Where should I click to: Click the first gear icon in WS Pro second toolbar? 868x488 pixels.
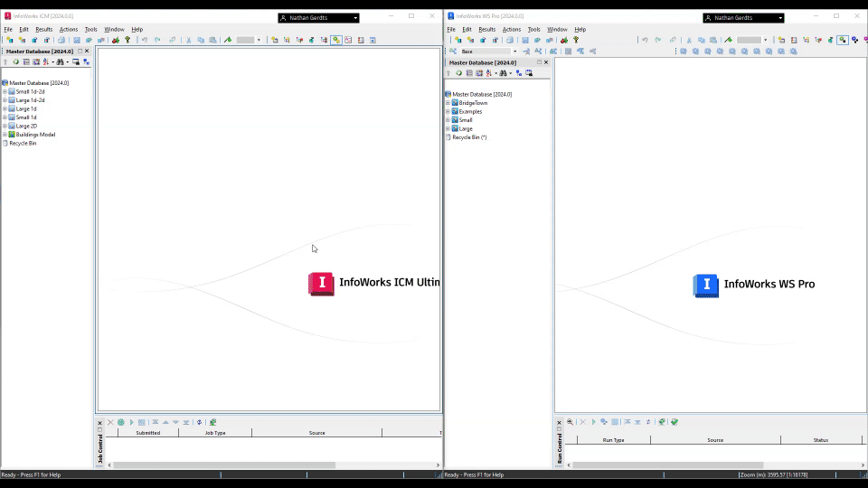click(684, 52)
